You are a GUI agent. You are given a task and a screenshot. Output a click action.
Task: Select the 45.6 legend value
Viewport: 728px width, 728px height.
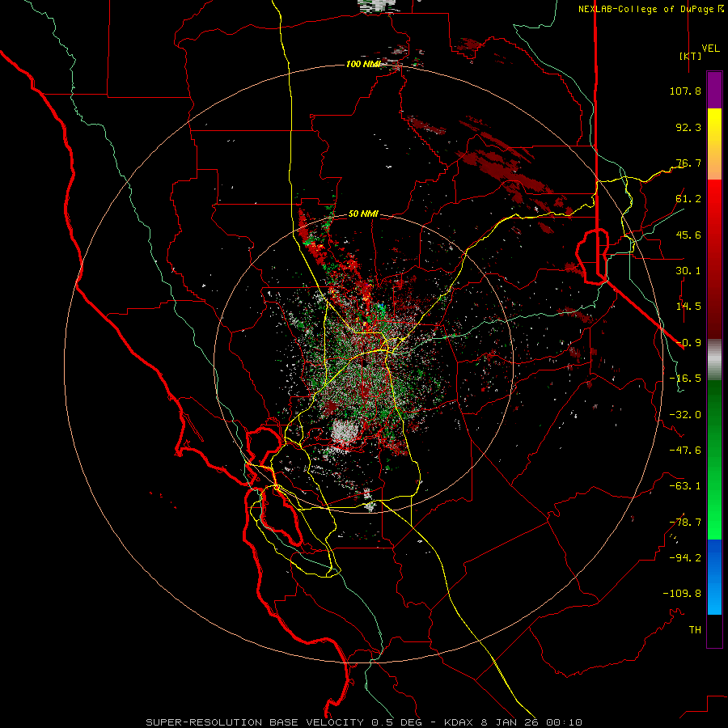(688, 235)
